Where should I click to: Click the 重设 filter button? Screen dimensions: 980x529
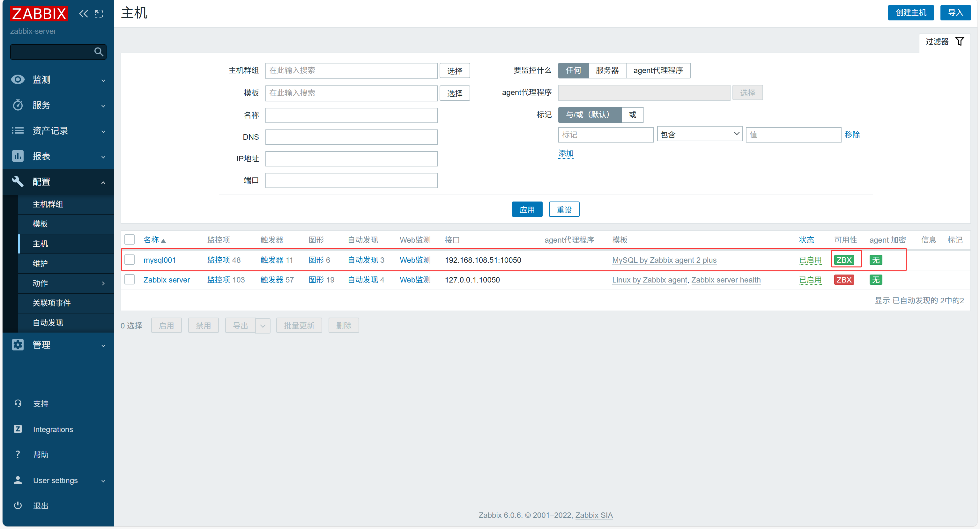point(564,209)
